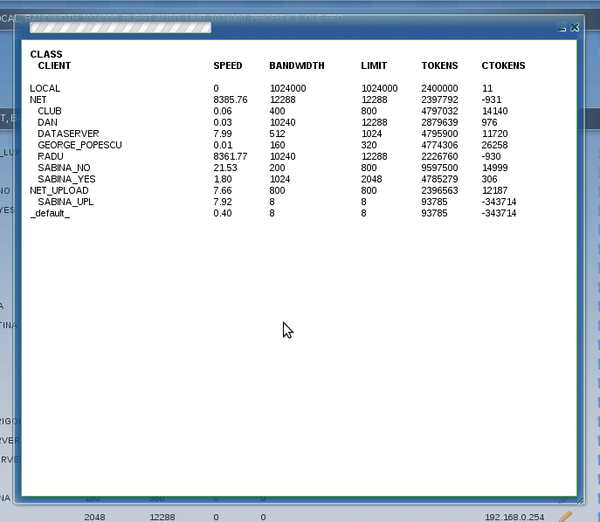Click NET ctokens value -931
Image resolution: width=600 pixels, height=522 pixels.
coord(491,100)
